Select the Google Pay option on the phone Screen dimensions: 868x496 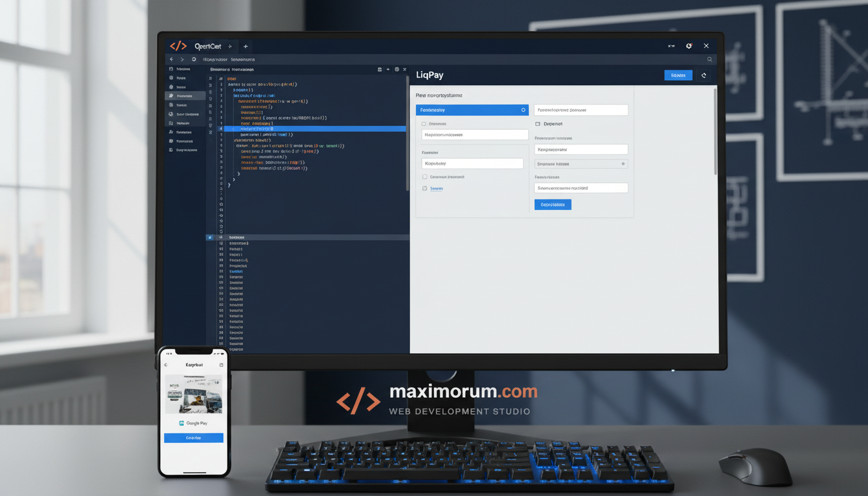coord(193,424)
